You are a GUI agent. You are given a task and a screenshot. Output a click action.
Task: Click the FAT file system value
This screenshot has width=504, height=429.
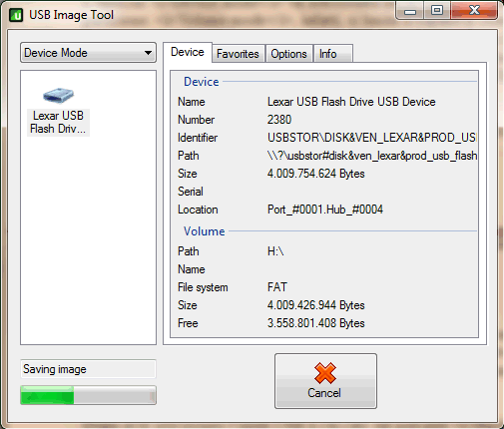click(276, 287)
